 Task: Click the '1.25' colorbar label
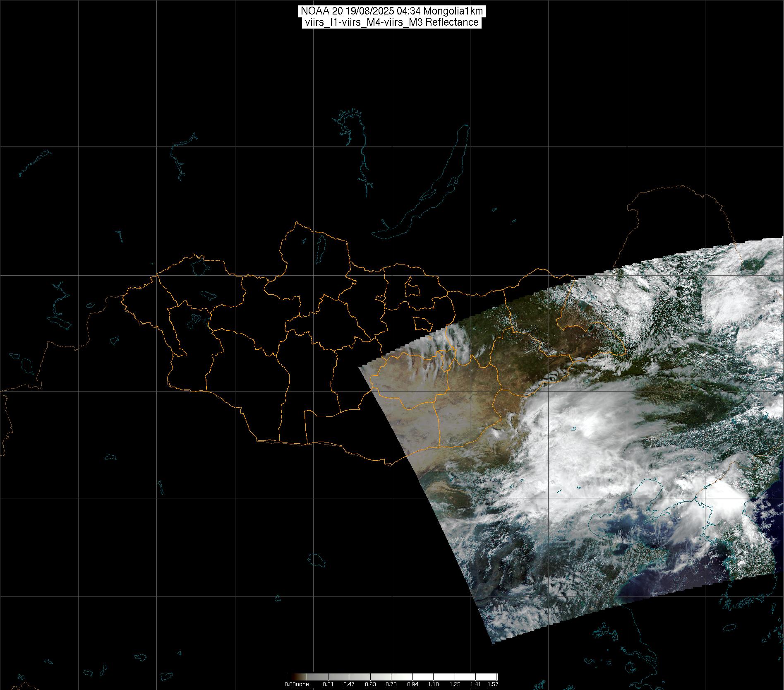click(x=455, y=684)
